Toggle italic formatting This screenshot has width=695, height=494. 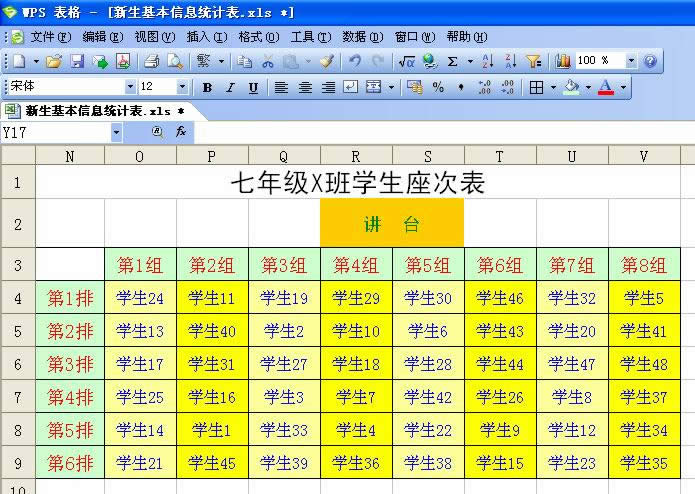(x=230, y=88)
